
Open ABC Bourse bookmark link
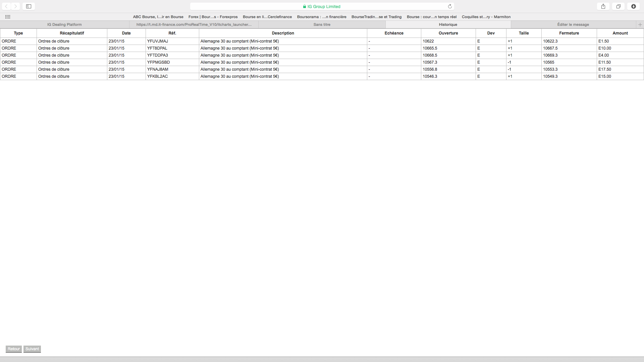(x=158, y=17)
